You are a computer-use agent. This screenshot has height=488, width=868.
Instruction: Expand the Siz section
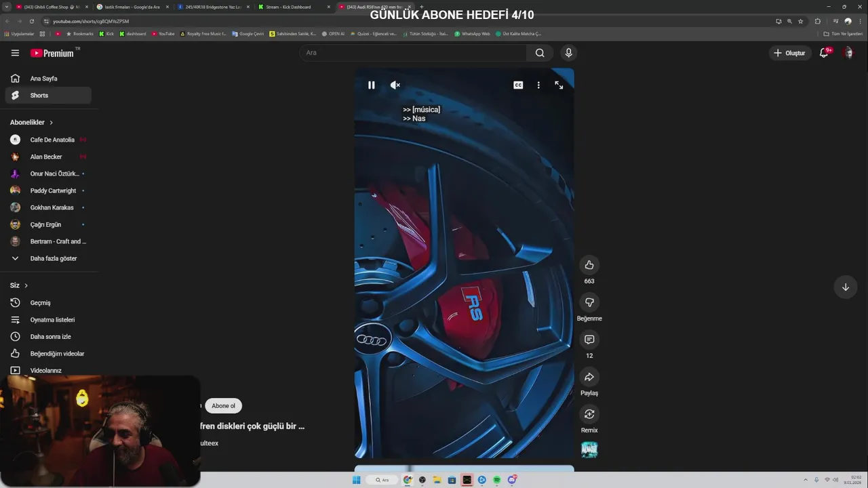(19, 285)
